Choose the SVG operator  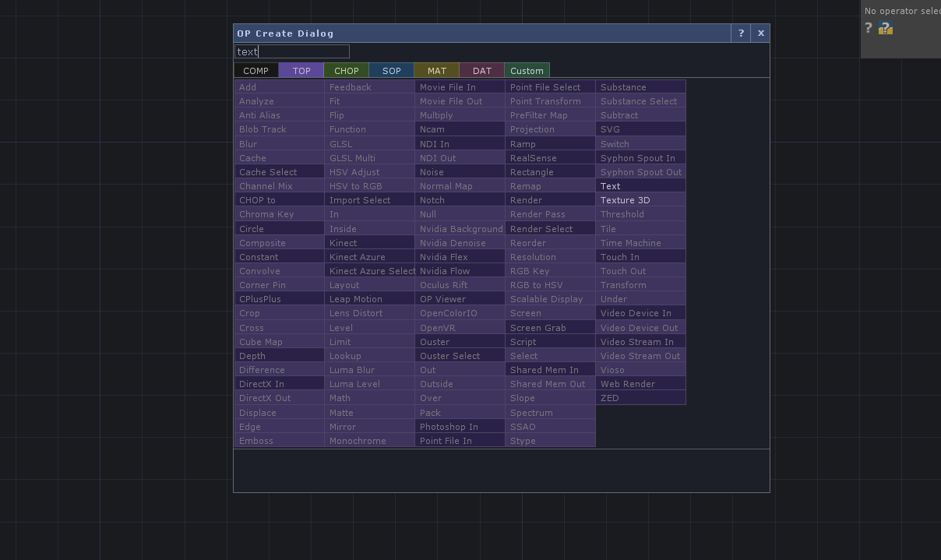(641, 129)
